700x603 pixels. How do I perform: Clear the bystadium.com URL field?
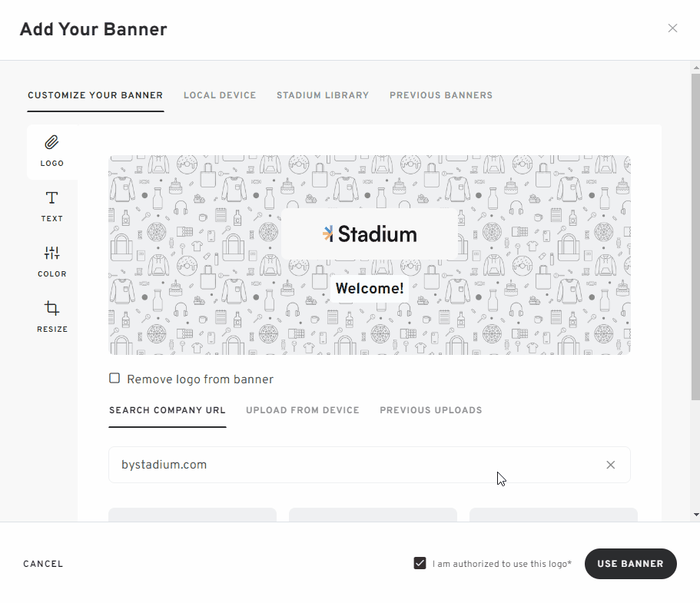pos(610,465)
